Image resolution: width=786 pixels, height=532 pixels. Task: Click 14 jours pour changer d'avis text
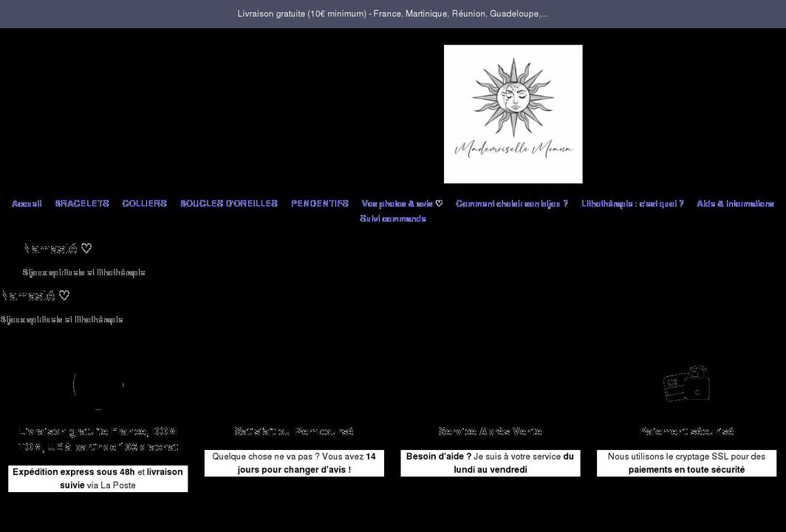tap(307, 463)
